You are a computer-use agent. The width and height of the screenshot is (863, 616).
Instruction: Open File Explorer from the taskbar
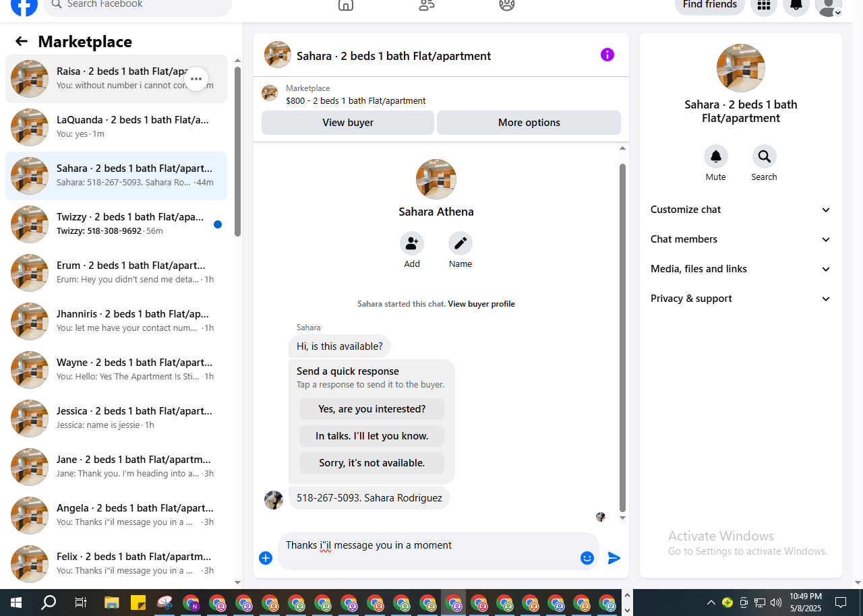pos(112,603)
